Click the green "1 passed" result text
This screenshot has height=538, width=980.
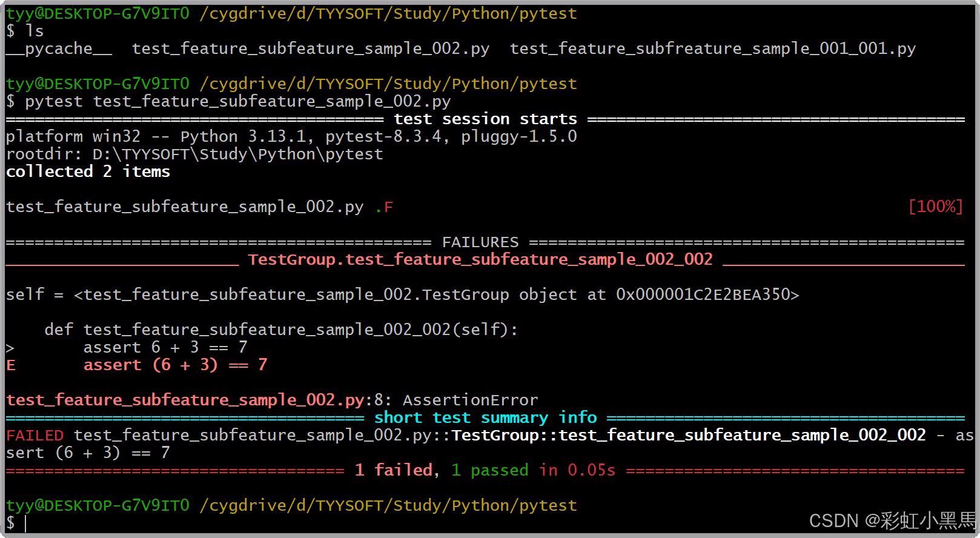point(490,470)
